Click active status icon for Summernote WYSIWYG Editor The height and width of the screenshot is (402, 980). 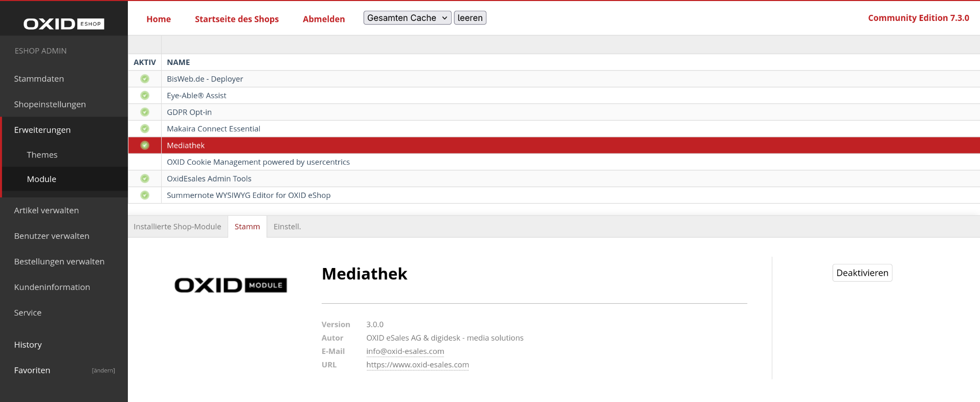pyautogui.click(x=145, y=195)
